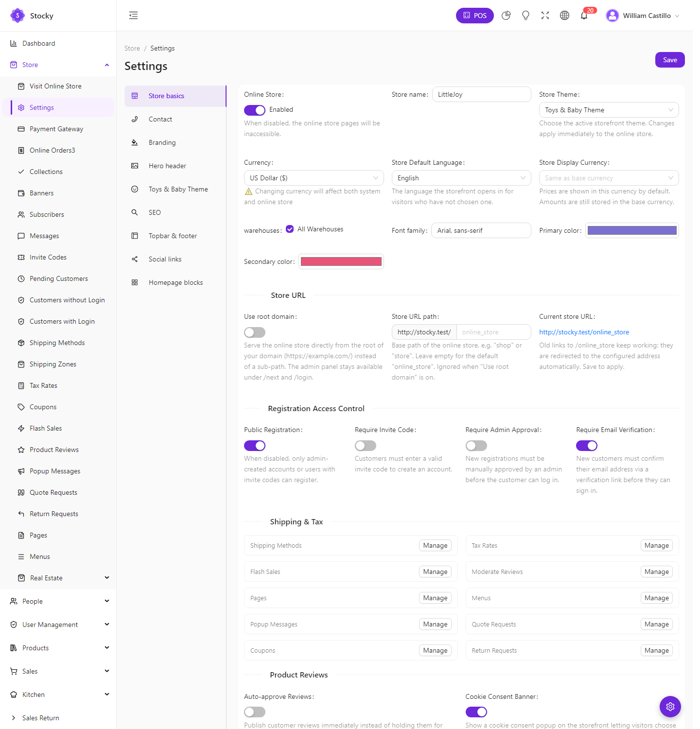
Task: Uncheck the All Warehouses checkbox
Action: click(290, 229)
